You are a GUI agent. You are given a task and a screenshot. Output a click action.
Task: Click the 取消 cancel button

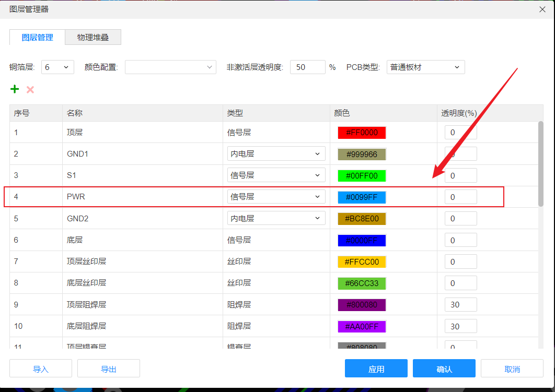coord(512,369)
